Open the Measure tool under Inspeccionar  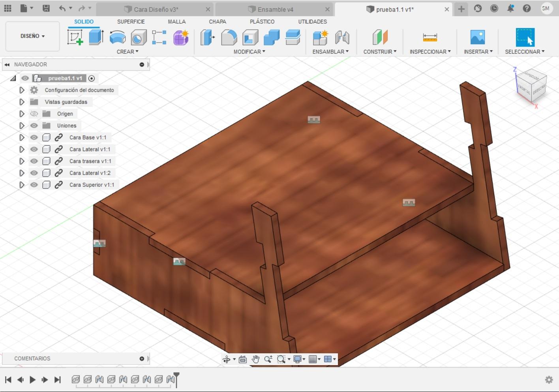pyautogui.click(x=430, y=38)
